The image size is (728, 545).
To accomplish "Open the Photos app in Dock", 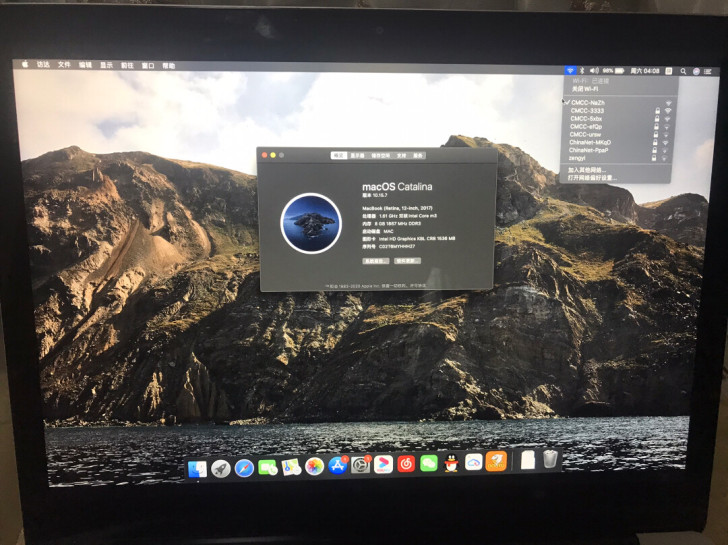I will 314,466.
